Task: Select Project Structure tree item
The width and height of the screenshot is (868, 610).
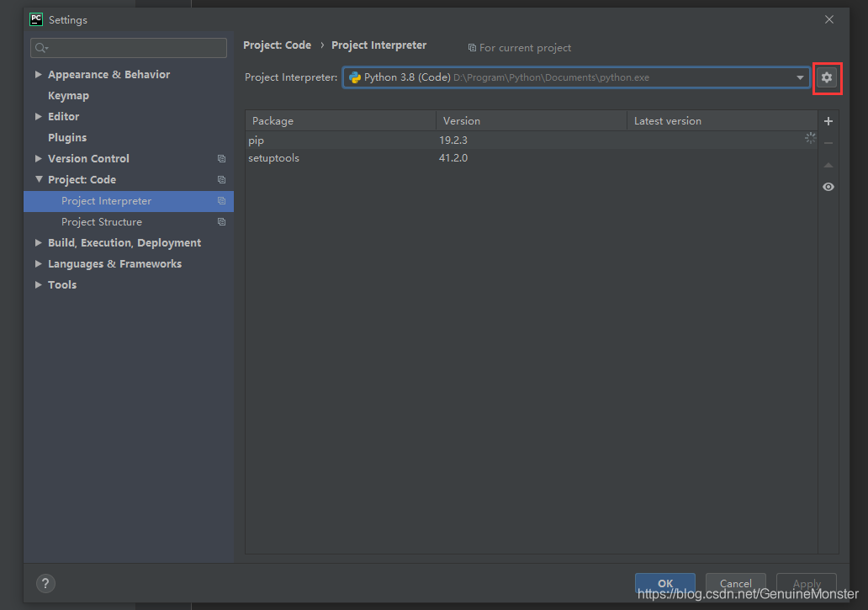Action: [129, 222]
